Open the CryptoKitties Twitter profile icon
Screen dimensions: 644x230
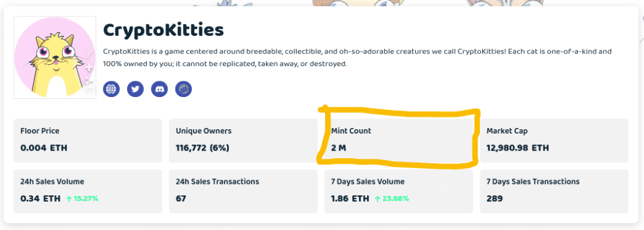tap(136, 89)
